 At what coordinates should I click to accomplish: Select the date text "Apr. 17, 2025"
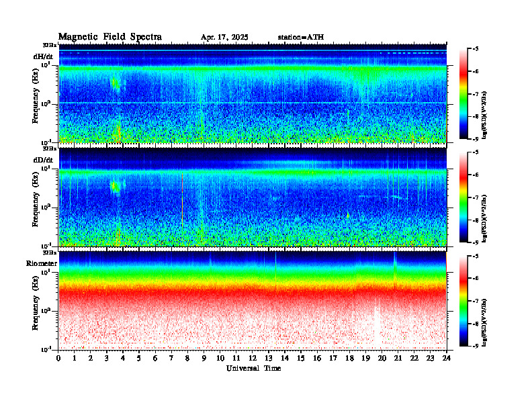click(x=224, y=38)
